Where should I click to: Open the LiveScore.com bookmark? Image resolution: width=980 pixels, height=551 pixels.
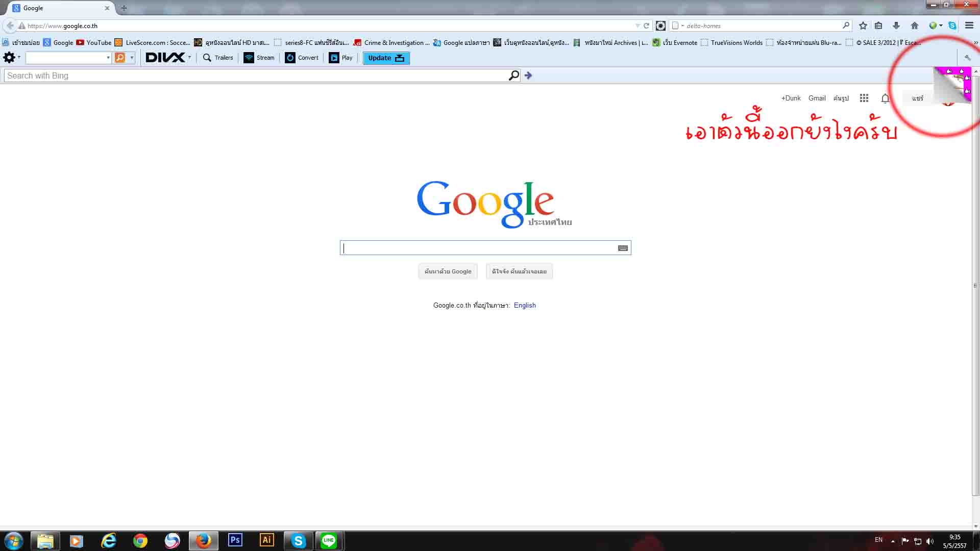click(x=153, y=43)
